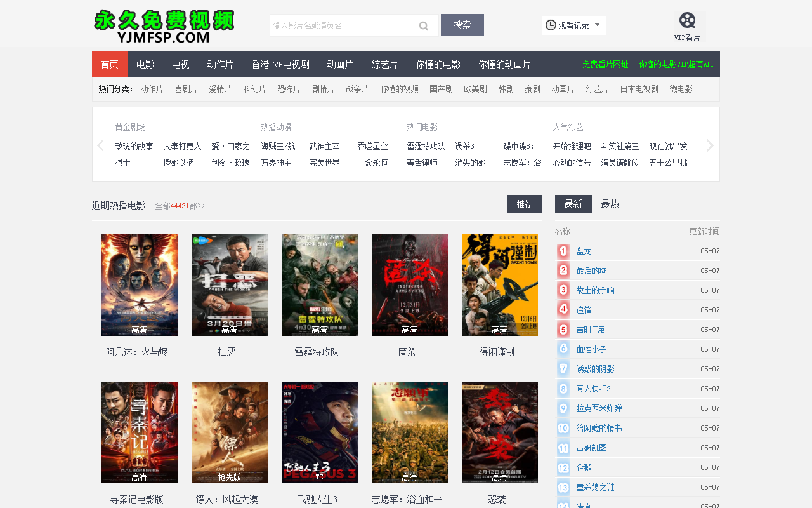This screenshot has width=812, height=508.
Task: Select 日本电视剧 in hot categories
Action: (x=639, y=89)
